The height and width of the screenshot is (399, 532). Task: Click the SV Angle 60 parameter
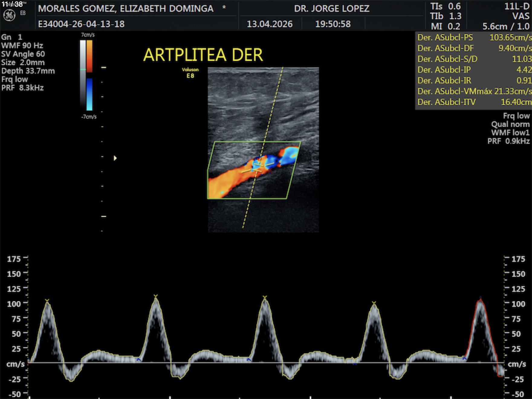[23, 54]
